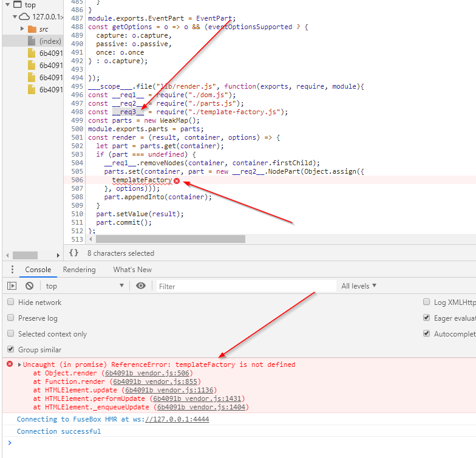The height and width of the screenshot is (458, 476).
Task: Click navigator scrollbar left arrow
Action: tap(7, 255)
